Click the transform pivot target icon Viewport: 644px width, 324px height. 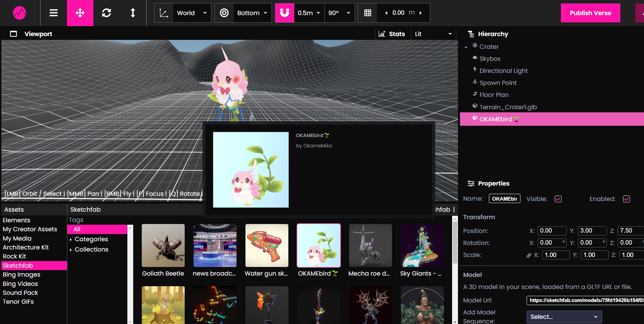(224, 13)
